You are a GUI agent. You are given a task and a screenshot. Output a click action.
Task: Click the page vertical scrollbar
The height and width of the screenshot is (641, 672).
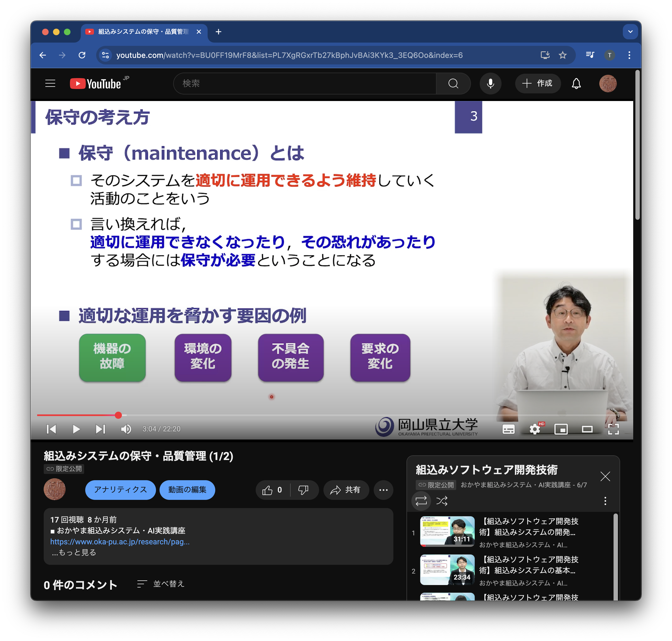tap(637, 145)
